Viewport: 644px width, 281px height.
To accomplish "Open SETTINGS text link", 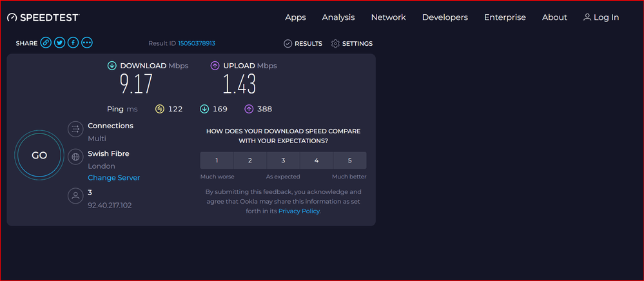I will [x=357, y=44].
